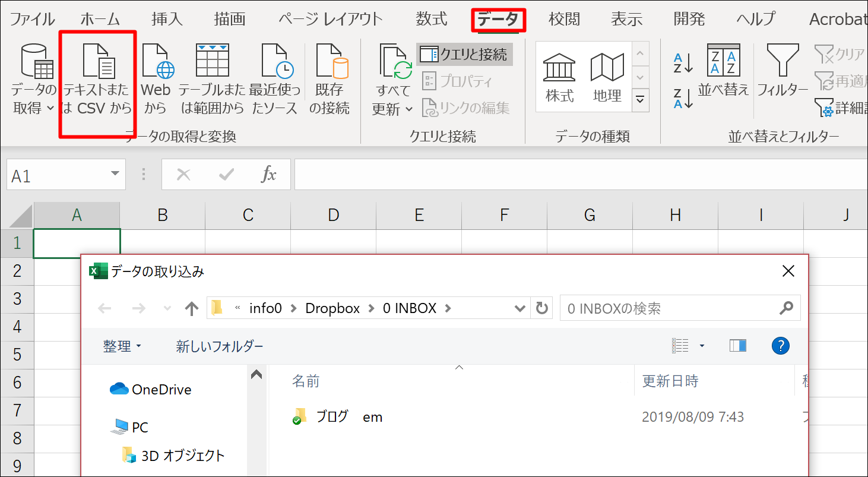Click the Dropbox breadcrumb in address bar
868x477 pixels.
coord(332,308)
